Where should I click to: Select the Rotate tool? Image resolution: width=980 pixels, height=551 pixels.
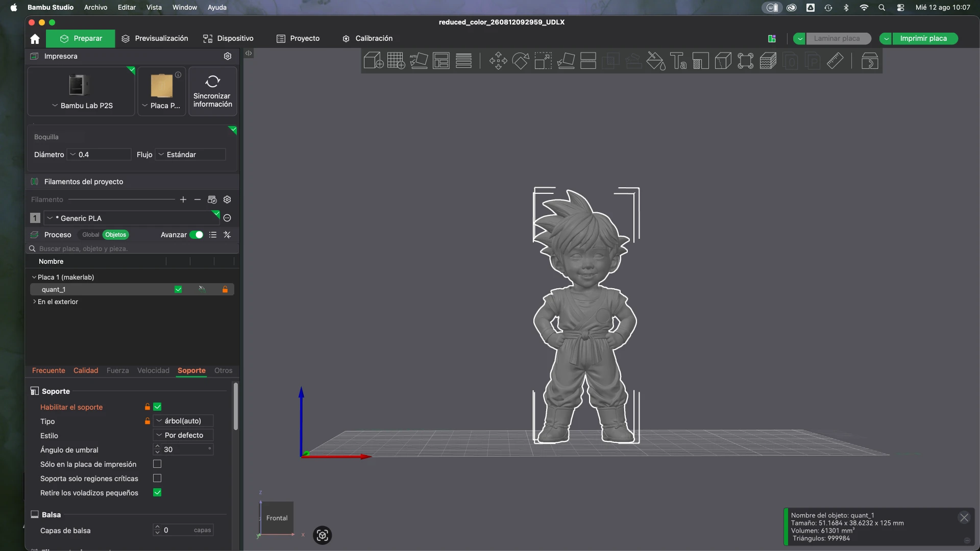(521, 61)
